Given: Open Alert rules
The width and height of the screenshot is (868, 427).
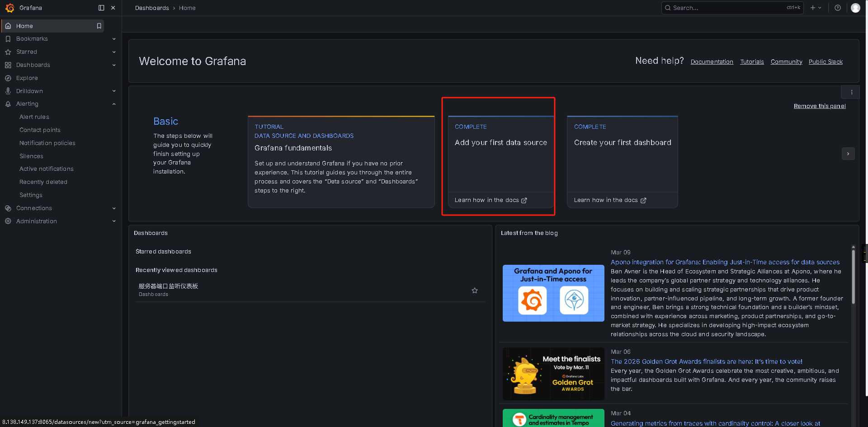Looking at the screenshot, I should (34, 117).
